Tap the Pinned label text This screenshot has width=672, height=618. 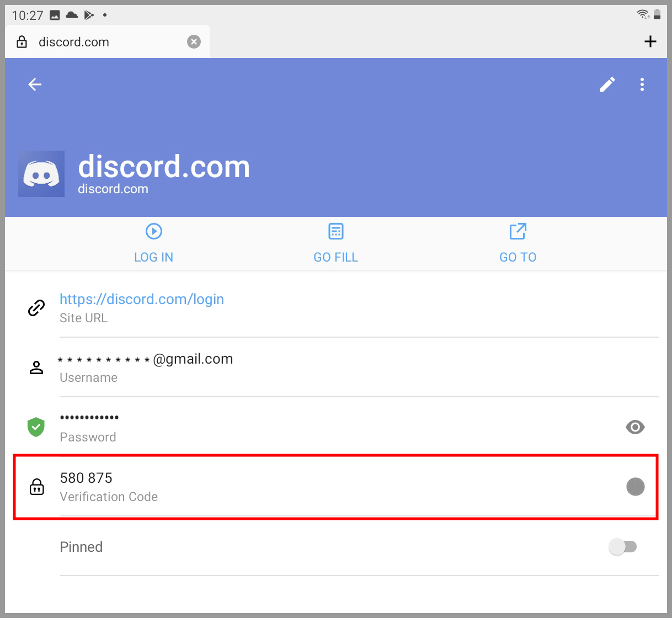[81, 547]
